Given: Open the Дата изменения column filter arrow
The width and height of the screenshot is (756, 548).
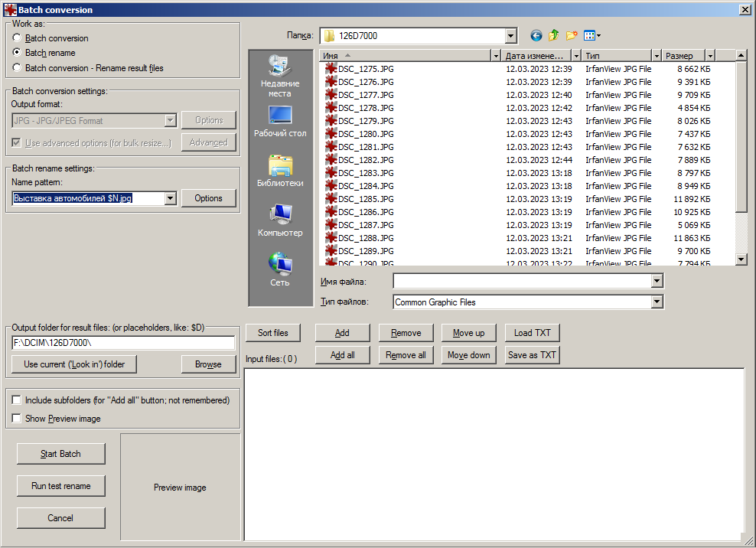Looking at the screenshot, I should point(576,56).
